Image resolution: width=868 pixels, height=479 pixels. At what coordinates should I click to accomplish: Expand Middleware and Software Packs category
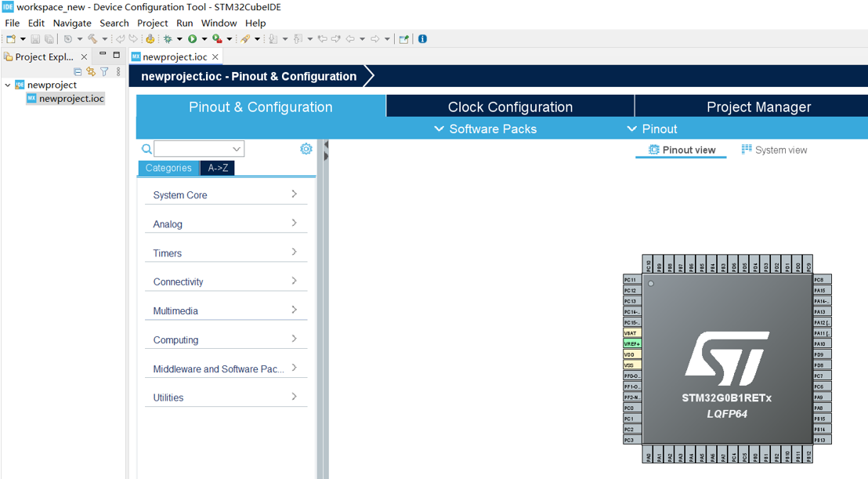coord(226,368)
